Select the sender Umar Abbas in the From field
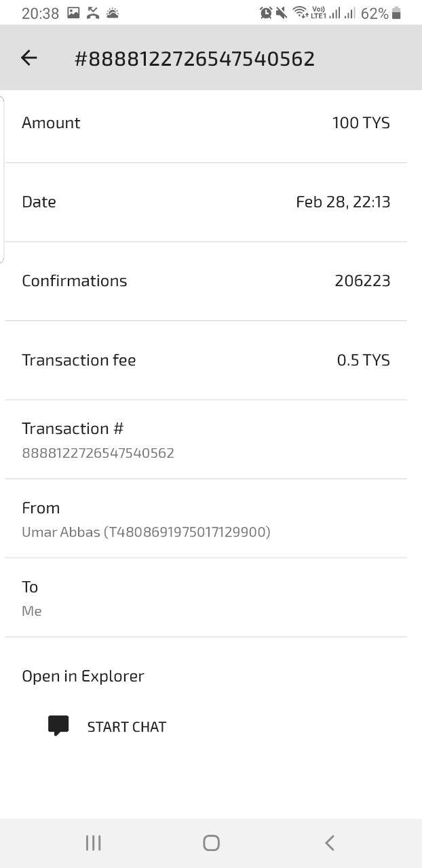422x868 pixels. click(147, 532)
